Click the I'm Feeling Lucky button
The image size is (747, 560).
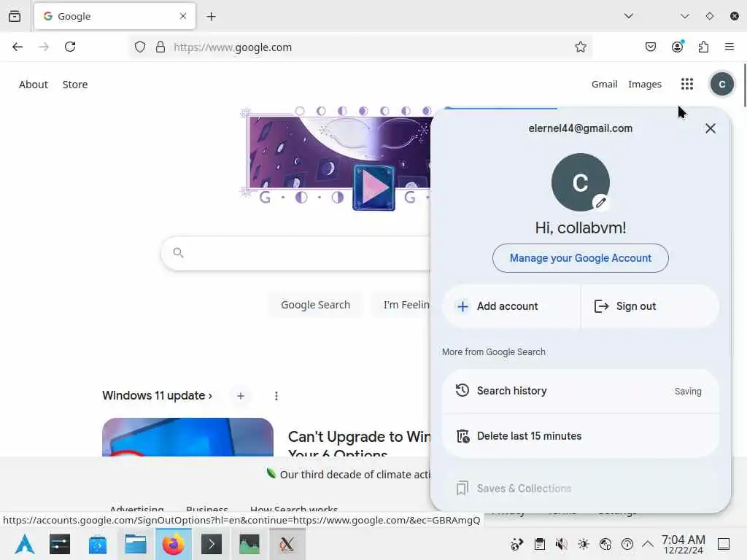(401, 305)
